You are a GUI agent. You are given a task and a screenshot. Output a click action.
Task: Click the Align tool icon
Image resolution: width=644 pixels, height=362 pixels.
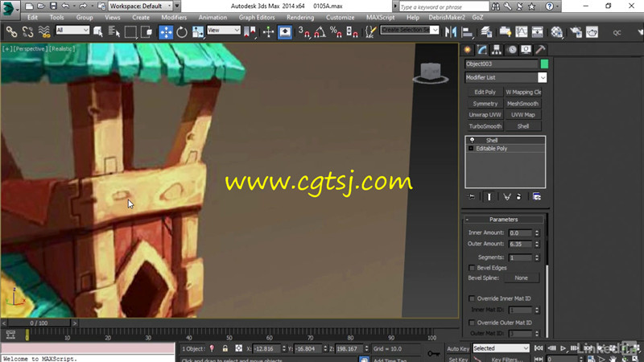[x=467, y=32]
